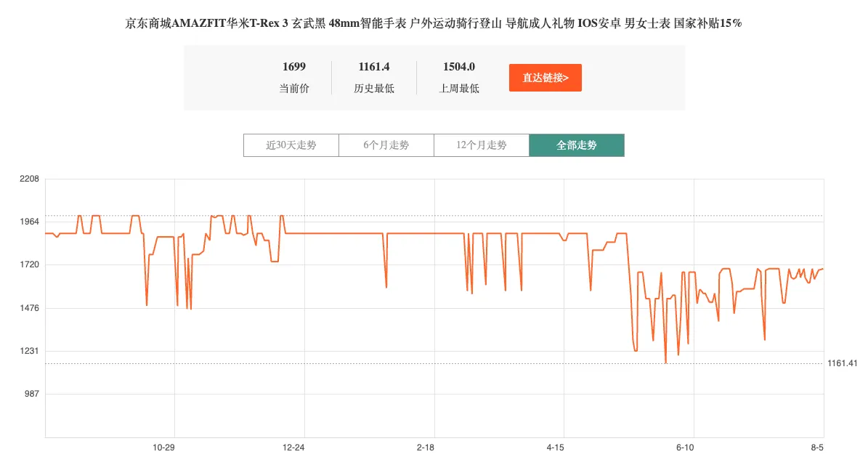This screenshot has height=473, width=868.
Task: Click the AMAZFIT T-Rex 3 product title
Action: [x=434, y=23]
